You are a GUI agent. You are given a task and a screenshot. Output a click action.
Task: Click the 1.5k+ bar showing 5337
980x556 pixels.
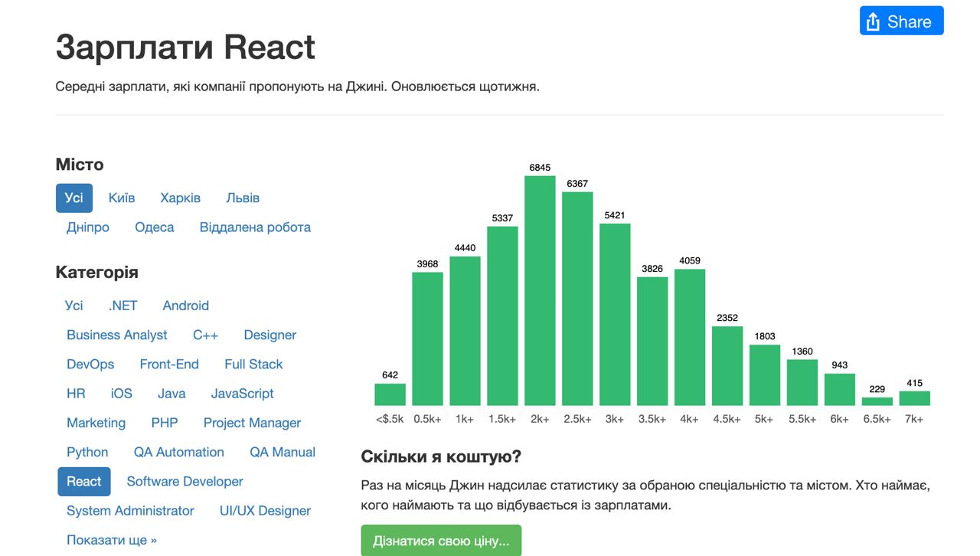502,316
